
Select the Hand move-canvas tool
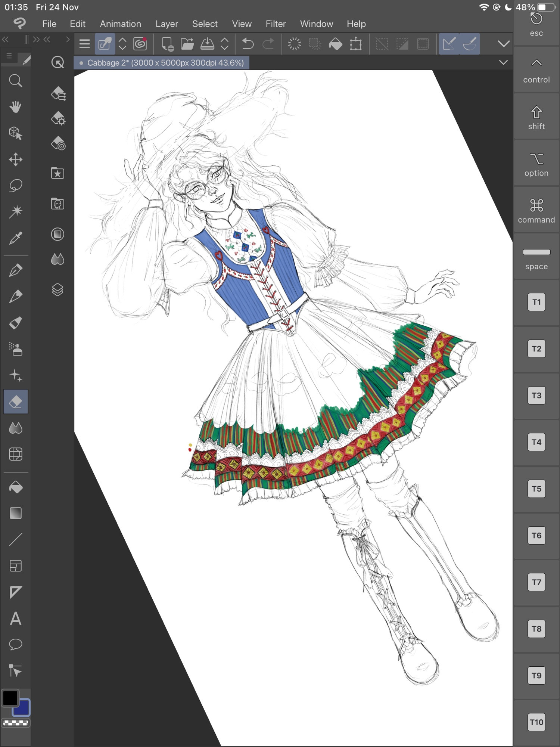[15, 107]
